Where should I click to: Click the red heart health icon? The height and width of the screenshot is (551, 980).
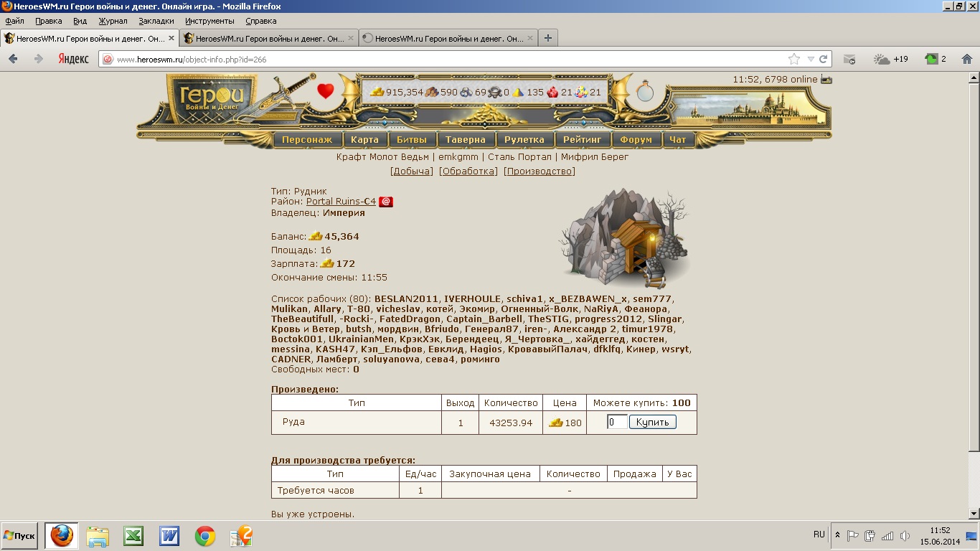[326, 91]
